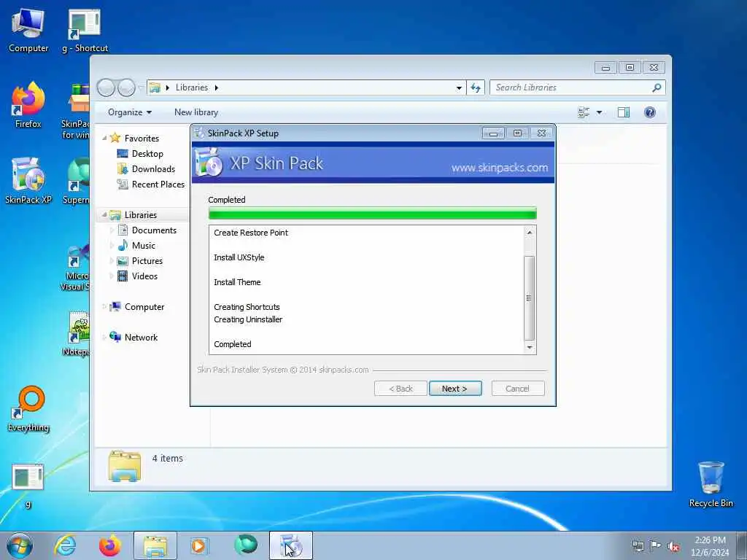Expand the Computer tree node
Image resolution: width=747 pixels, height=560 pixels.
[104, 307]
